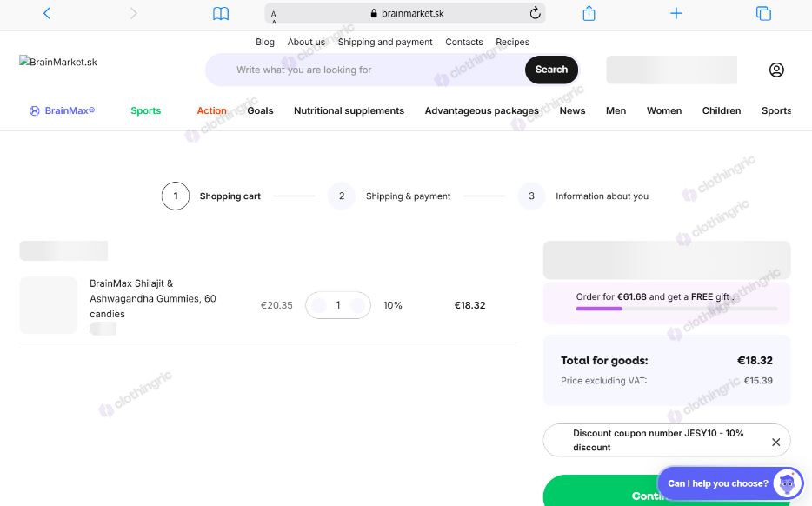
Task: Tap the AA reader text-size icon
Action: tap(274, 17)
